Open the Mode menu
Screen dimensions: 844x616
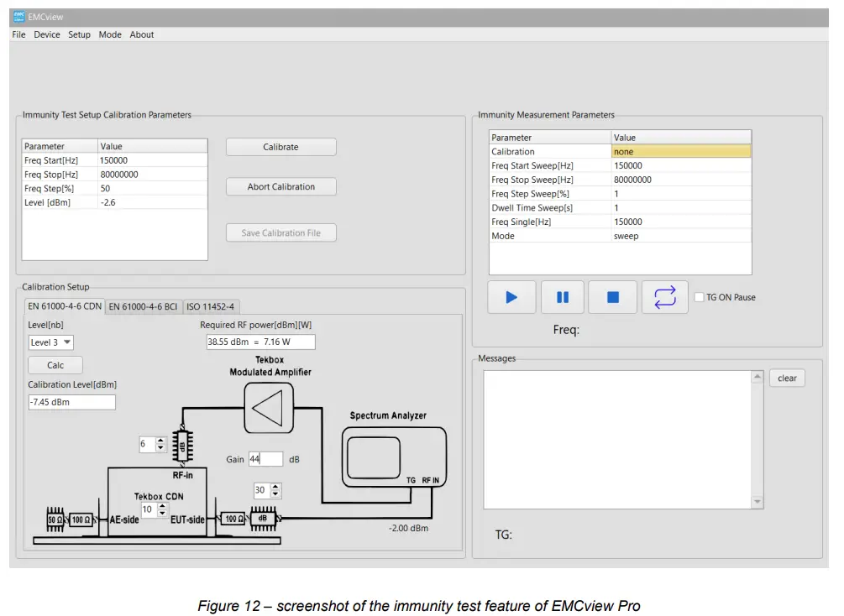(109, 34)
